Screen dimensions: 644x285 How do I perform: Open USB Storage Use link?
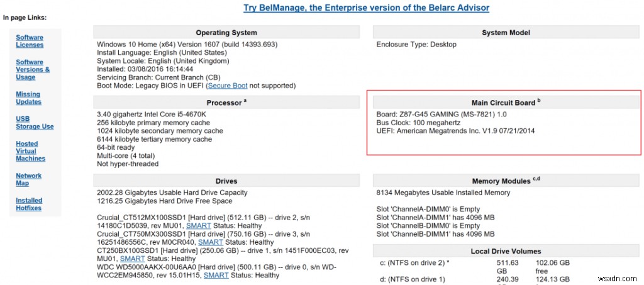point(35,122)
